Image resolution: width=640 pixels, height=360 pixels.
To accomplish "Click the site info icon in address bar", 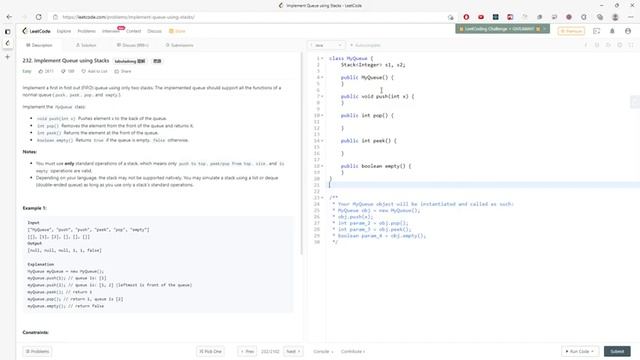I will pyautogui.click(x=56, y=17).
